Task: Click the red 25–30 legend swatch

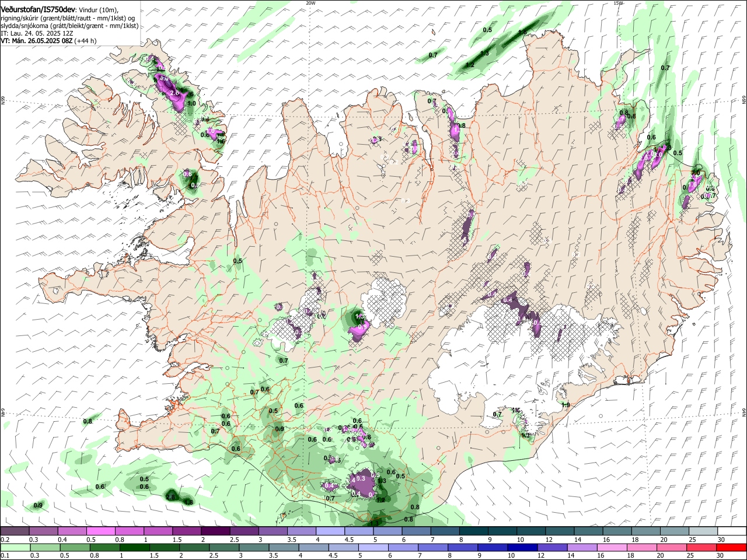Action: coord(702,547)
